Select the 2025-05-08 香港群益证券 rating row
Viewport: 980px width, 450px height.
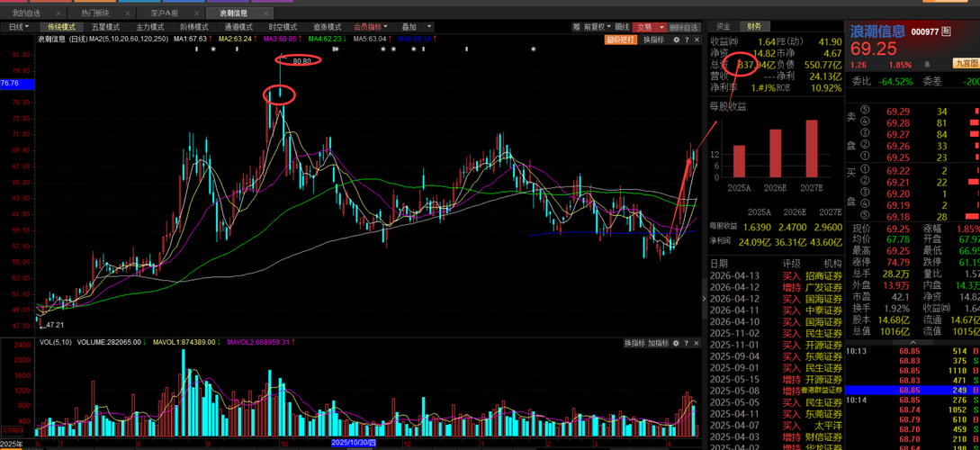[x=776, y=391]
